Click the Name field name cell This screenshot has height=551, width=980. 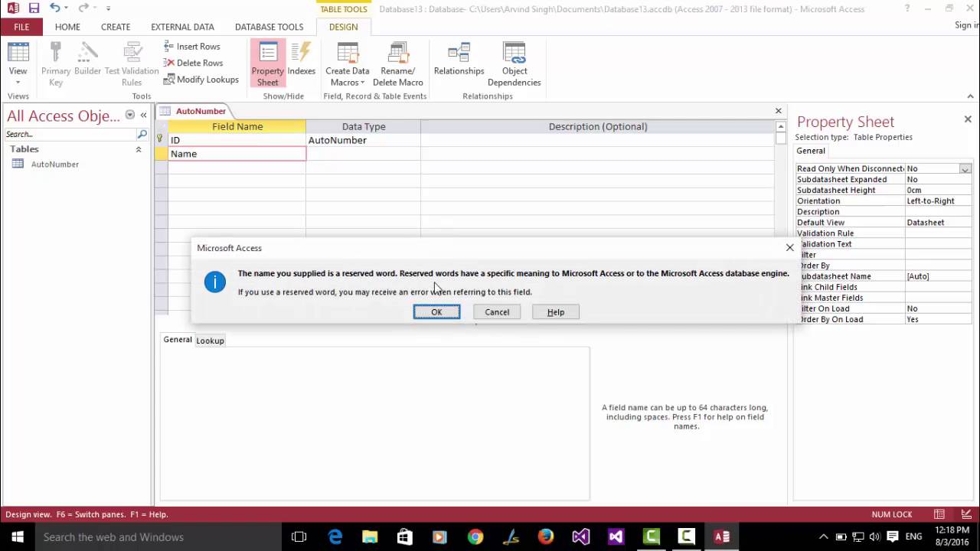coord(237,154)
